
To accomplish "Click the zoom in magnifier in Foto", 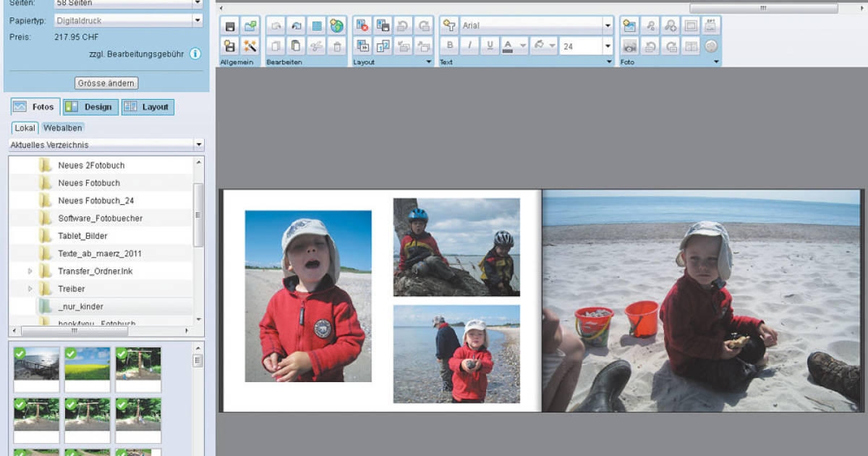I will pyautogui.click(x=671, y=26).
